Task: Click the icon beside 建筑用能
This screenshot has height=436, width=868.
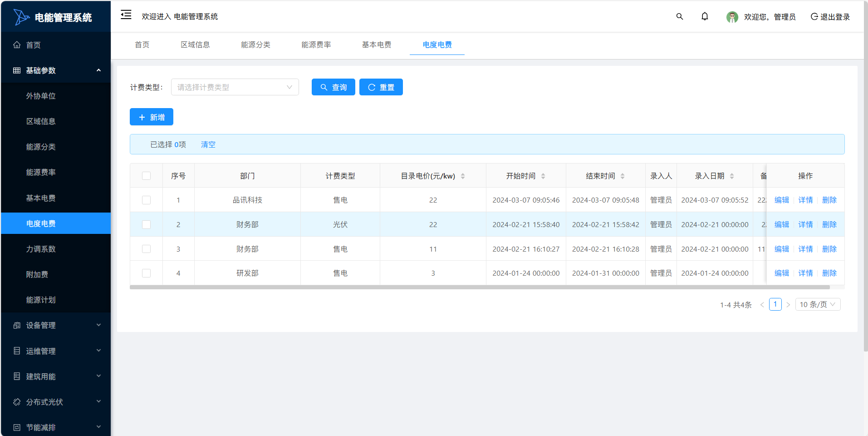Action: click(17, 376)
